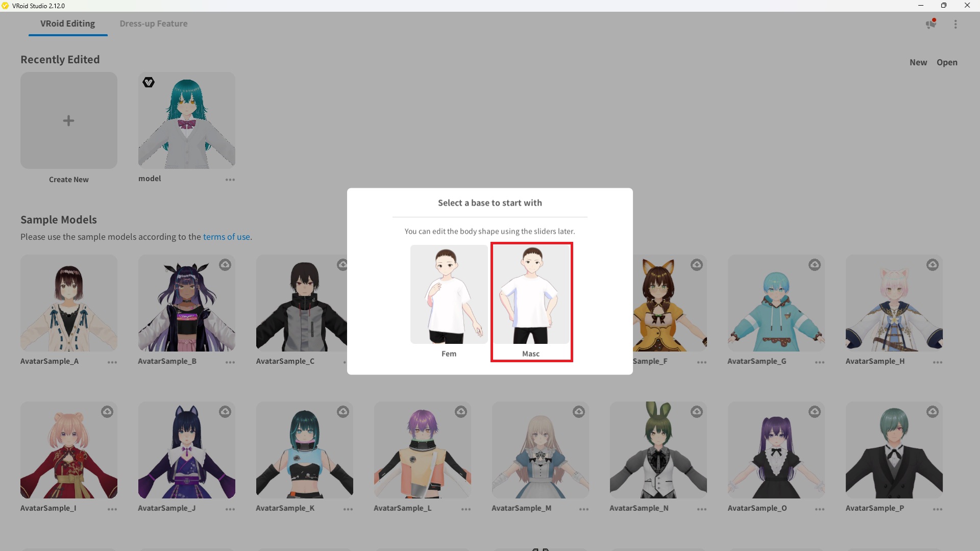The image size is (980, 551).
Task: Open the AvatarSample_M thumbnail
Action: (540, 450)
